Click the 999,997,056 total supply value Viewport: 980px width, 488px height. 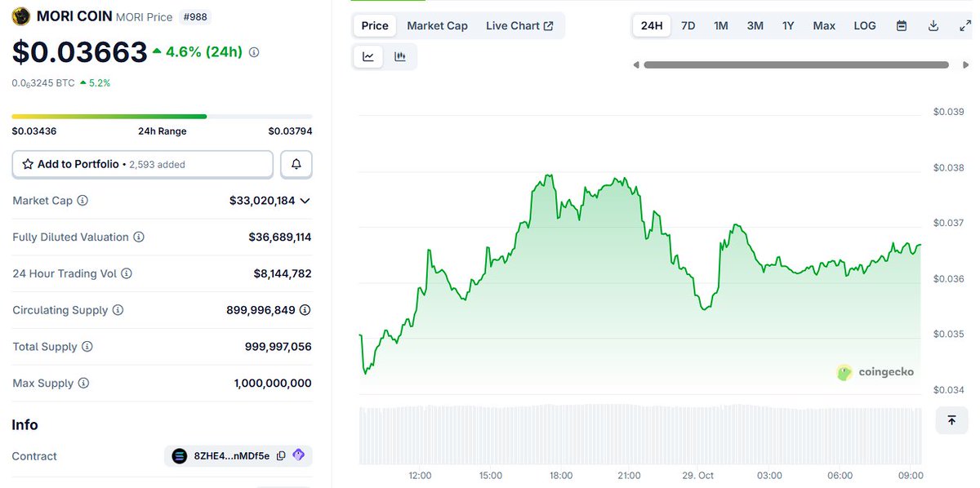[x=278, y=347]
